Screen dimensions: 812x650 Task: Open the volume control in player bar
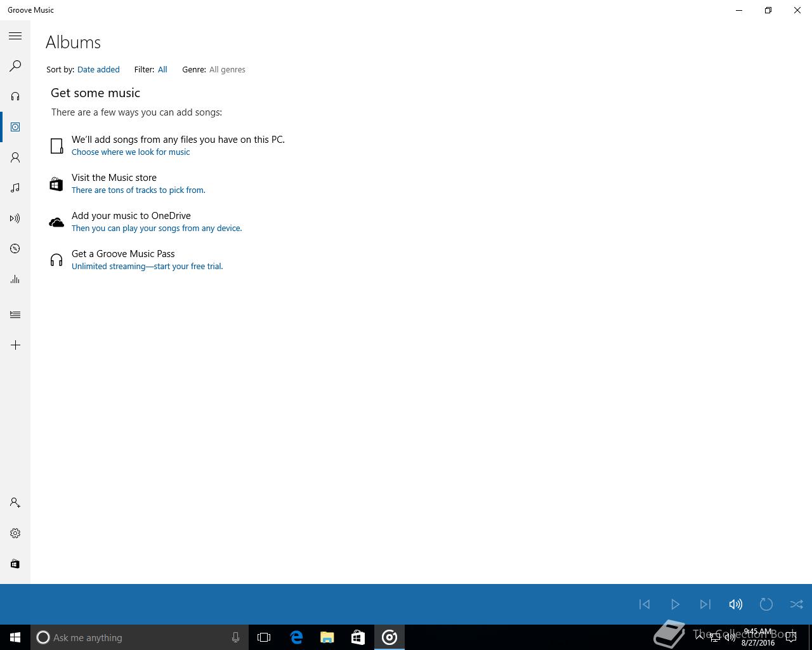click(x=736, y=604)
